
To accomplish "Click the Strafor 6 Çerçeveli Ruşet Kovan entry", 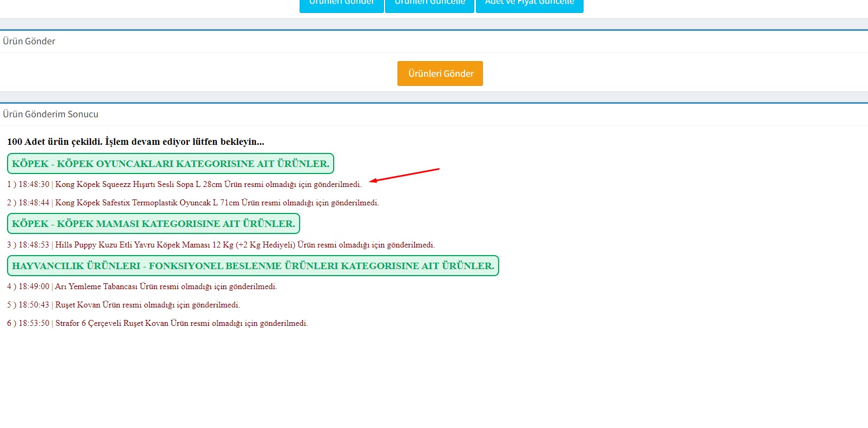I will (x=181, y=323).
